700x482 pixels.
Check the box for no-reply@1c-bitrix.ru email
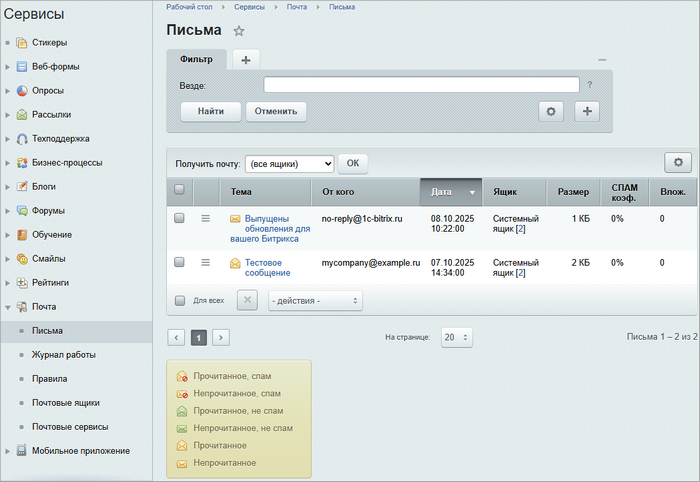coord(179,218)
